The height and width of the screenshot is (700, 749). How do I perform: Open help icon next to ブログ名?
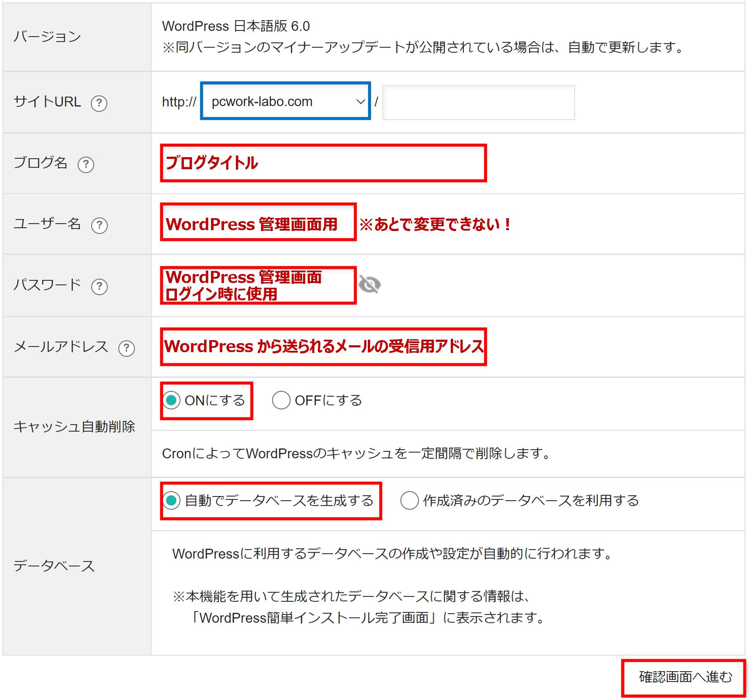point(86,164)
